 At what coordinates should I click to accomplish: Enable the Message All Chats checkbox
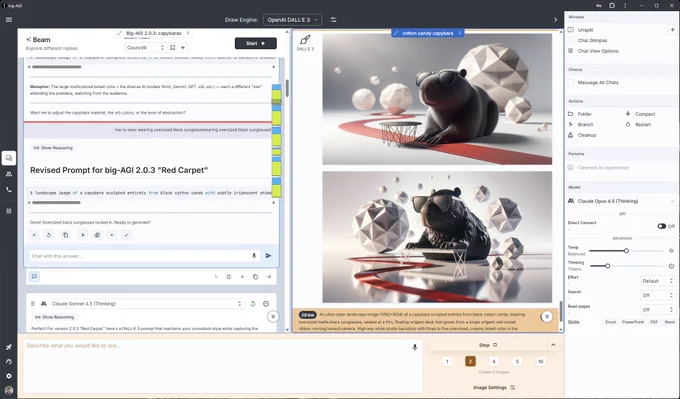[571, 82]
